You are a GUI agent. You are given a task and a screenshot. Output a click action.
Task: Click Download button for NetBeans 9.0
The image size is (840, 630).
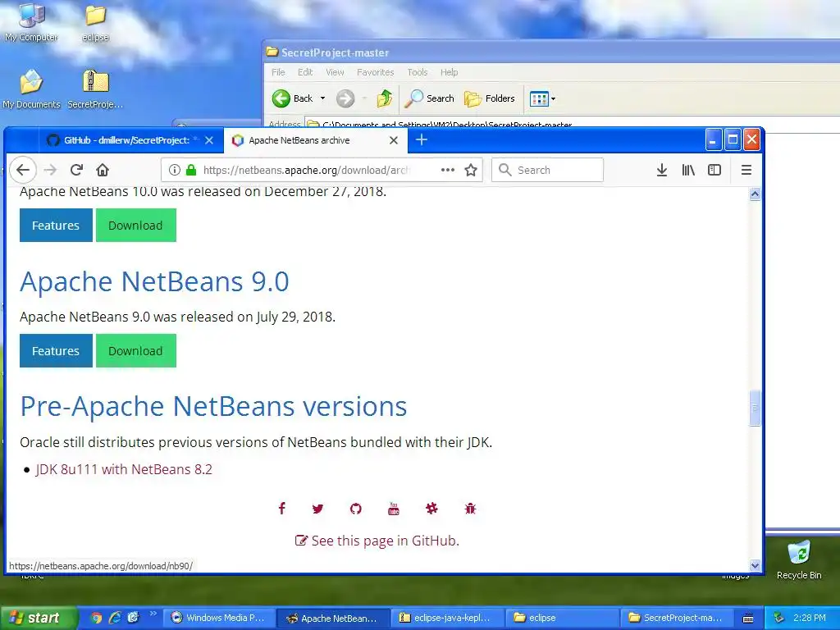click(135, 351)
